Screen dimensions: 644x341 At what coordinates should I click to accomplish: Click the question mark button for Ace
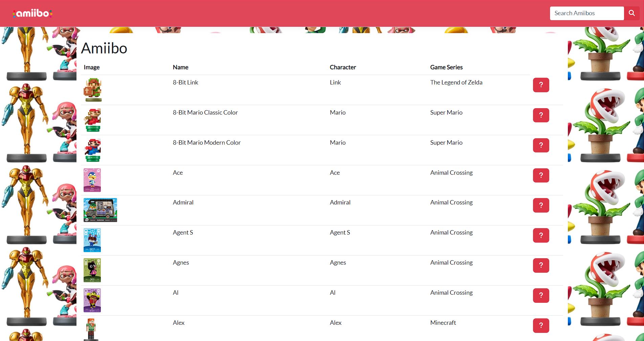tap(541, 175)
